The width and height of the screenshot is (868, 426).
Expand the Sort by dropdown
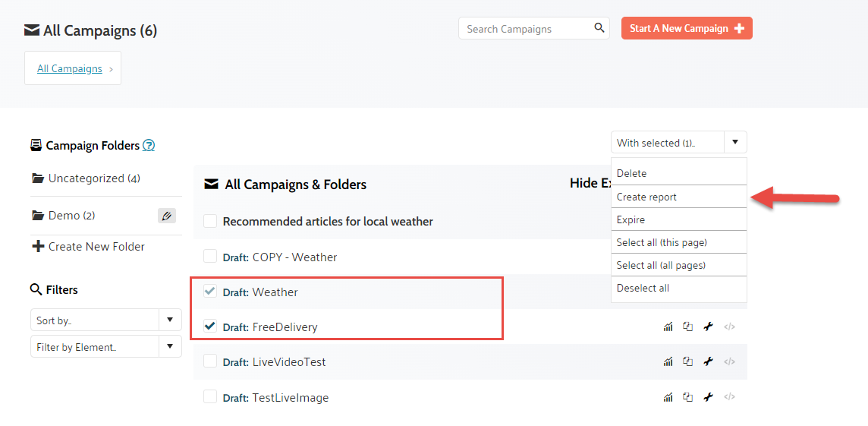[169, 320]
